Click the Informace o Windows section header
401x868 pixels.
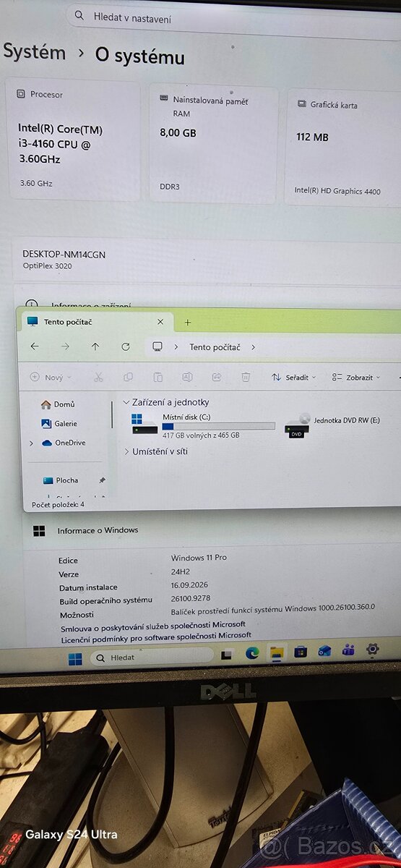click(x=98, y=530)
